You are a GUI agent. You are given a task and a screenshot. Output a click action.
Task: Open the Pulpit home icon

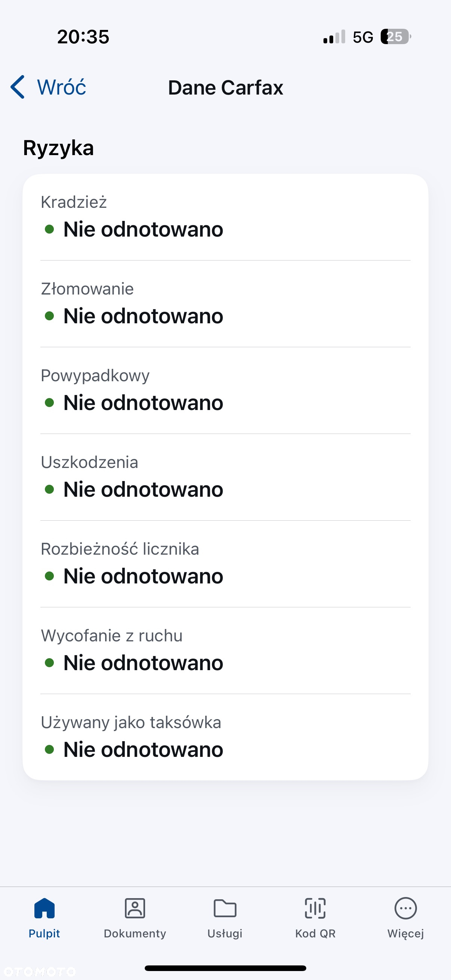pos(45,908)
